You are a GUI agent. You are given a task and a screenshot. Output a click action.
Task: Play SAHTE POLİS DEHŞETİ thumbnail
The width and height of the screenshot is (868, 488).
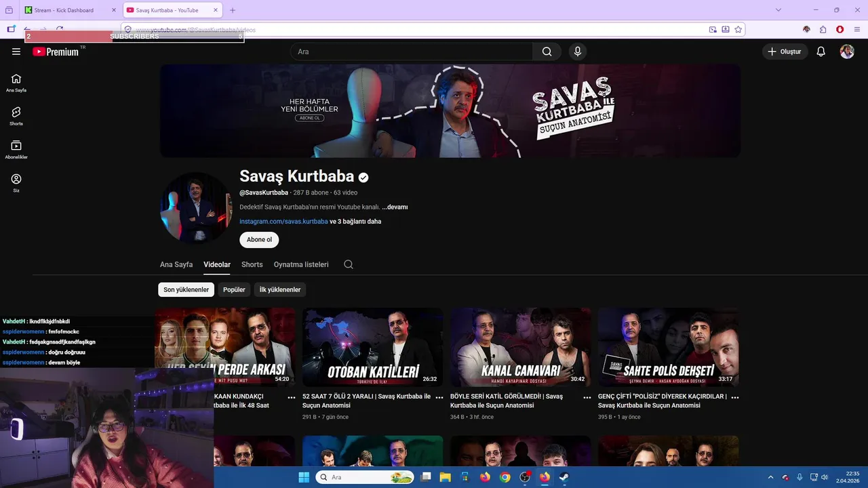[668, 347]
